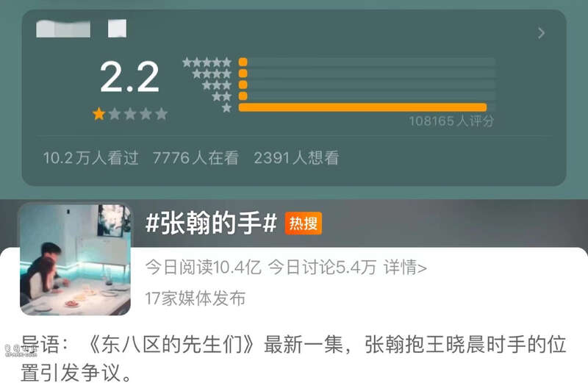
Task: Click the short orange five-star rating bar
Action: coord(243,62)
